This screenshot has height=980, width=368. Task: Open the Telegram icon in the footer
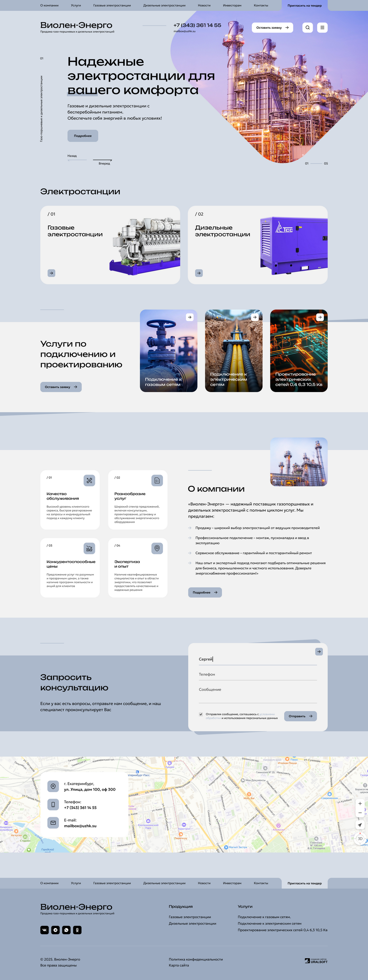[x=56, y=930]
